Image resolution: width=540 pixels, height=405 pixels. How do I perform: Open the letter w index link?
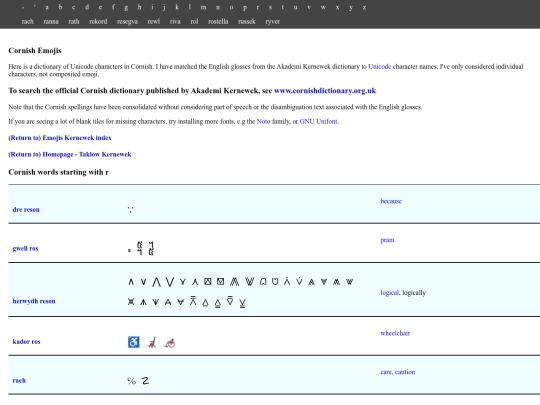point(323,7)
